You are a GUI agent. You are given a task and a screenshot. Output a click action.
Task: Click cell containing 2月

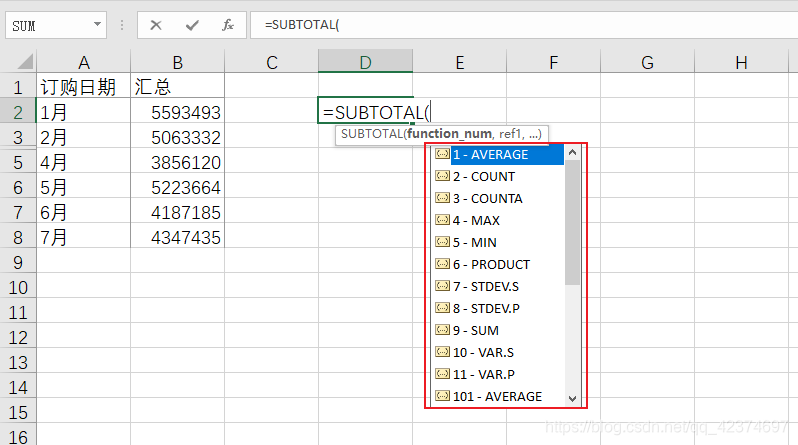pyautogui.click(x=83, y=137)
